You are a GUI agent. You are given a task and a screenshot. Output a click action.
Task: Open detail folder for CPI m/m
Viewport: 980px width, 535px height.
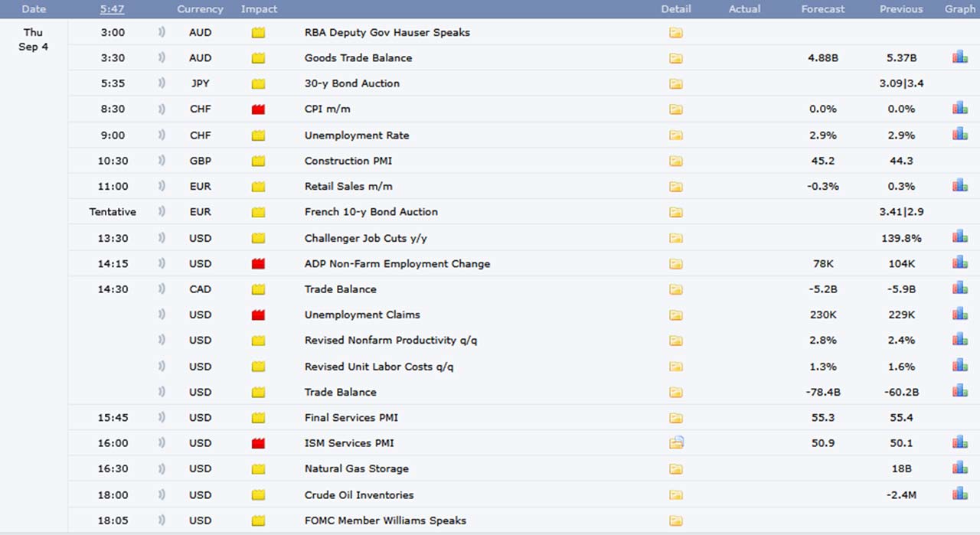click(x=675, y=109)
